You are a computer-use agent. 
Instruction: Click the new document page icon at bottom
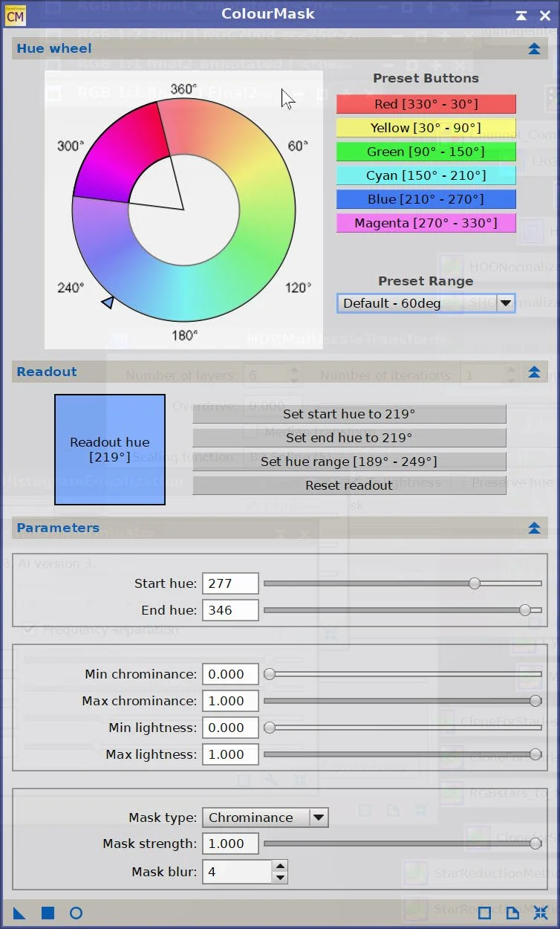[x=512, y=913]
